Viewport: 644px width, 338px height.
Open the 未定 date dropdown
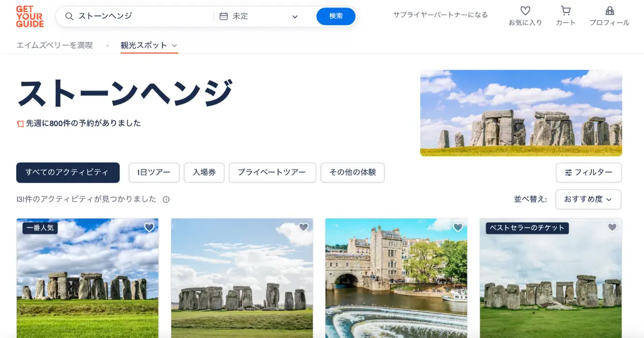tap(259, 16)
